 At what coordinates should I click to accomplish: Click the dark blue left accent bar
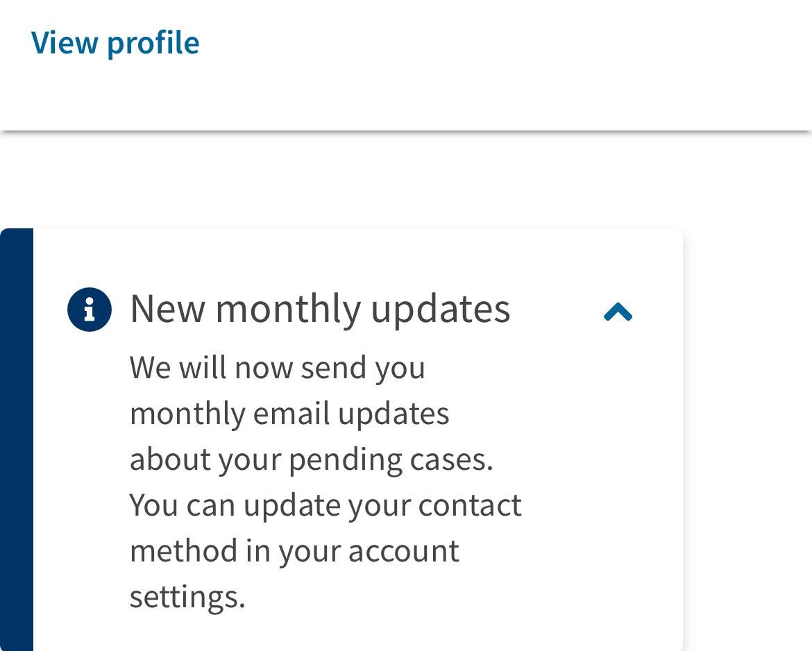17,439
